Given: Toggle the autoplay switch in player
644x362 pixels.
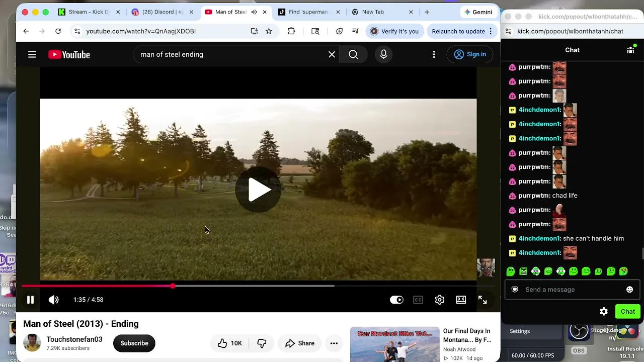Looking at the screenshot, I should [396, 300].
